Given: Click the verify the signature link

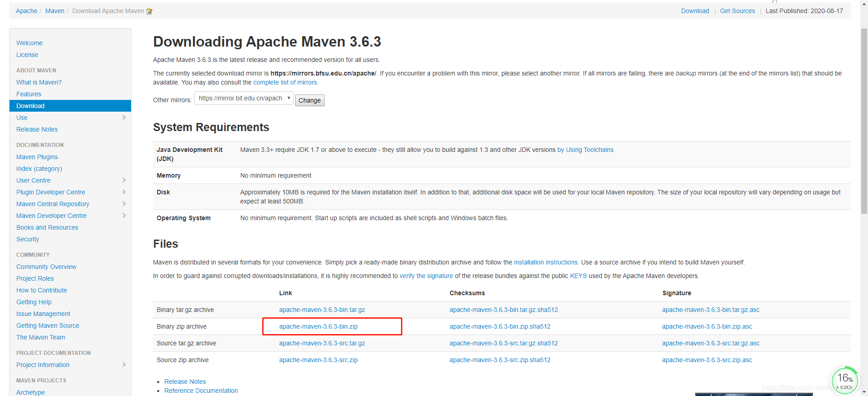Looking at the screenshot, I should tap(426, 276).
